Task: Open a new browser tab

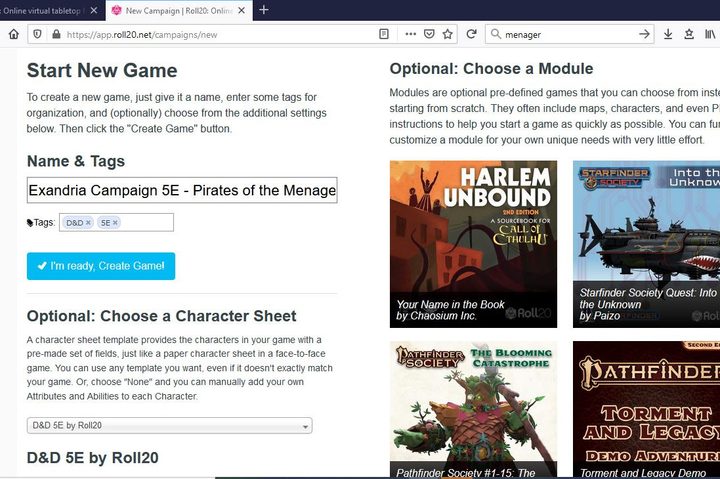Action: 264,10
